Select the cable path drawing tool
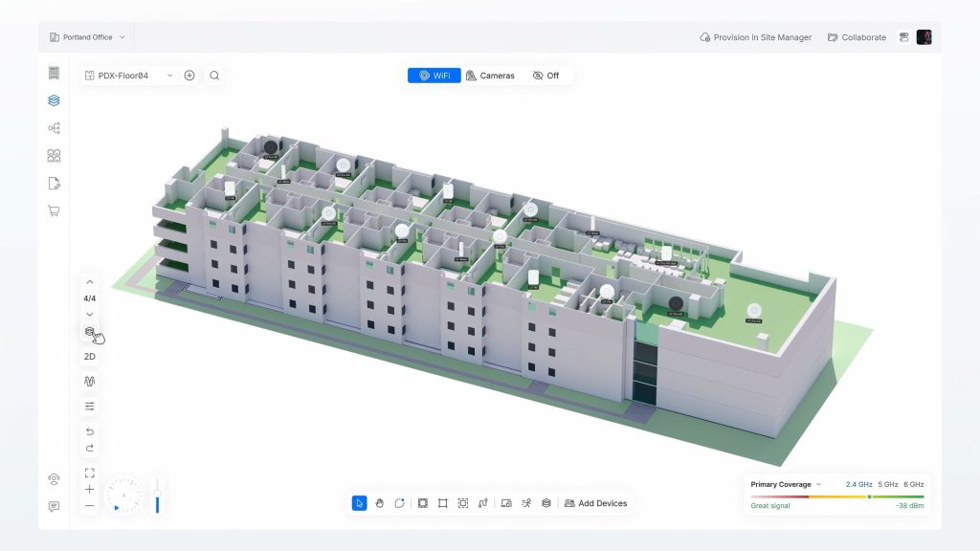Viewport: 980px width, 551px height. (x=483, y=503)
